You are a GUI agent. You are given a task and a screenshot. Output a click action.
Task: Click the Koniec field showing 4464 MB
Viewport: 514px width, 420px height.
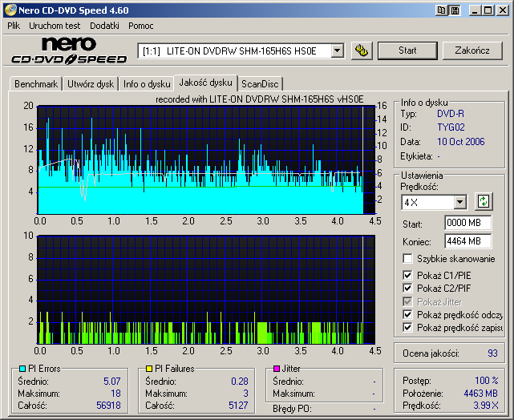(467, 241)
